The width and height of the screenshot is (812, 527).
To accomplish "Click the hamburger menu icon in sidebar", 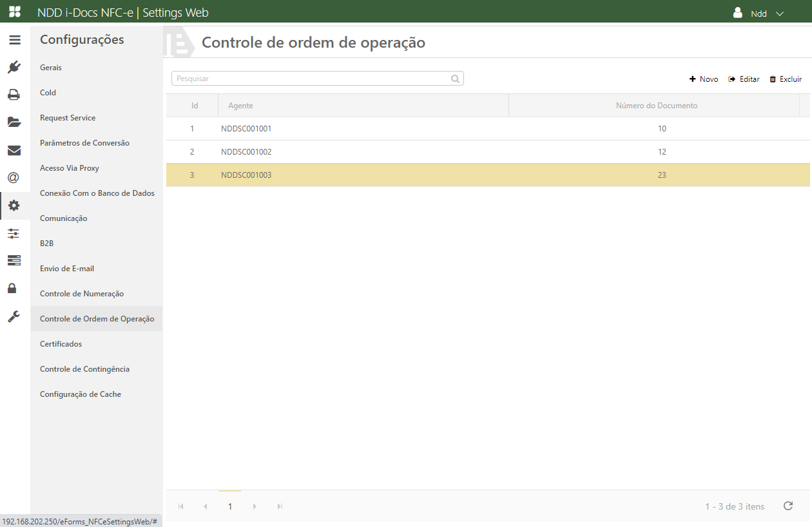I will pos(14,40).
